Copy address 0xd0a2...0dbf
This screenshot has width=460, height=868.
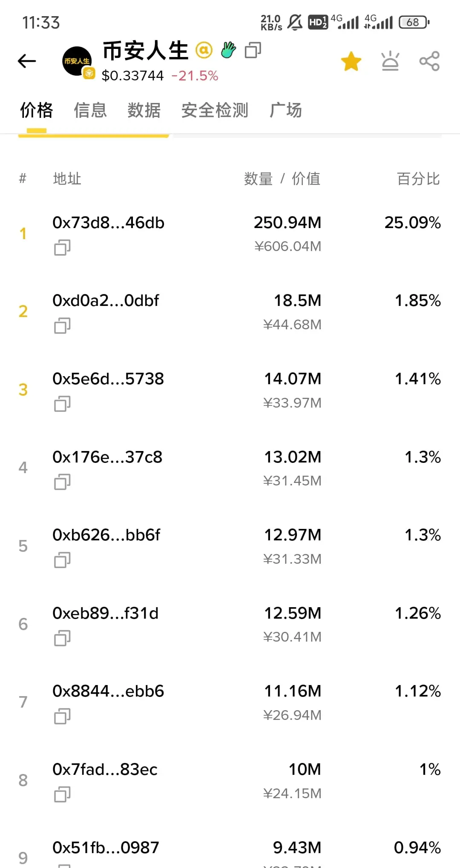(x=62, y=325)
